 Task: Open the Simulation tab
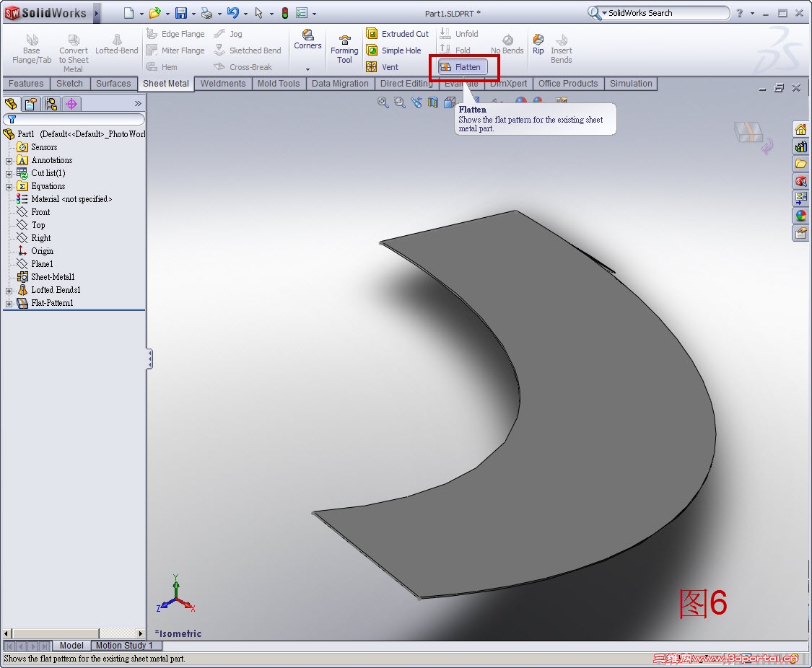pos(631,84)
